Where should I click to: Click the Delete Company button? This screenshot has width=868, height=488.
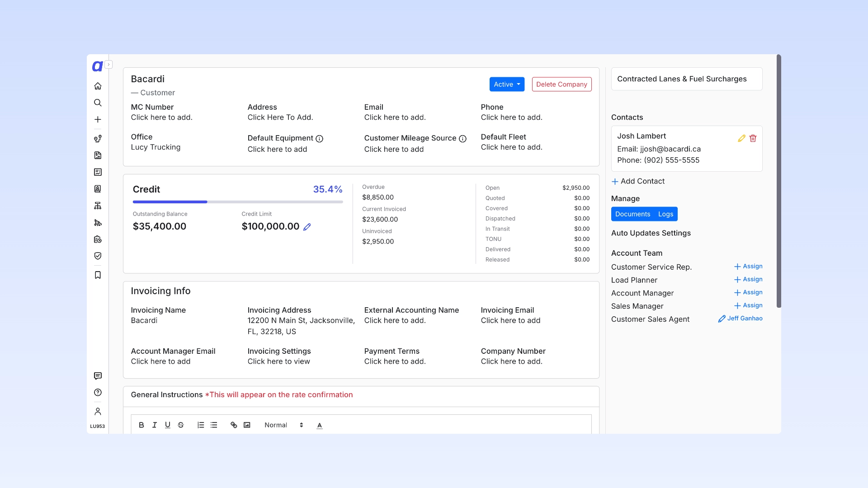pyautogui.click(x=561, y=84)
